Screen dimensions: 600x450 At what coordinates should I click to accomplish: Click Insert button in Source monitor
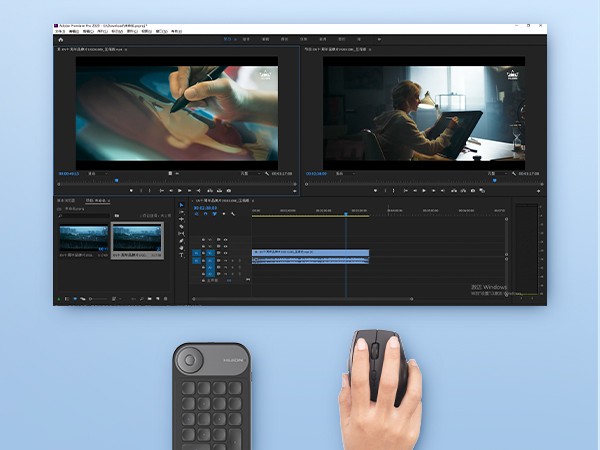210,191
